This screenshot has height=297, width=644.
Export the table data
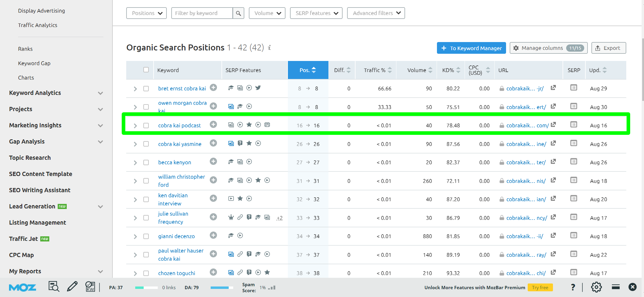click(x=609, y=48)
